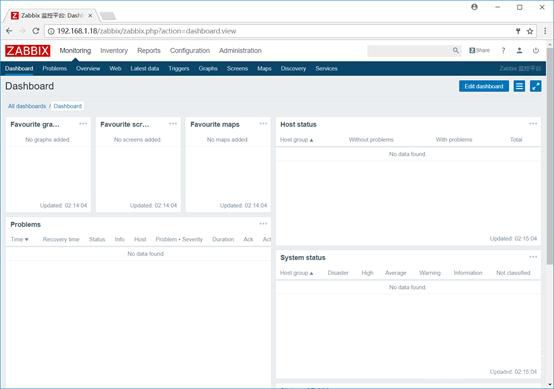
Task: Toggle fullscreen mode icon
Action: pyautogui.click(x=536, y=86)
